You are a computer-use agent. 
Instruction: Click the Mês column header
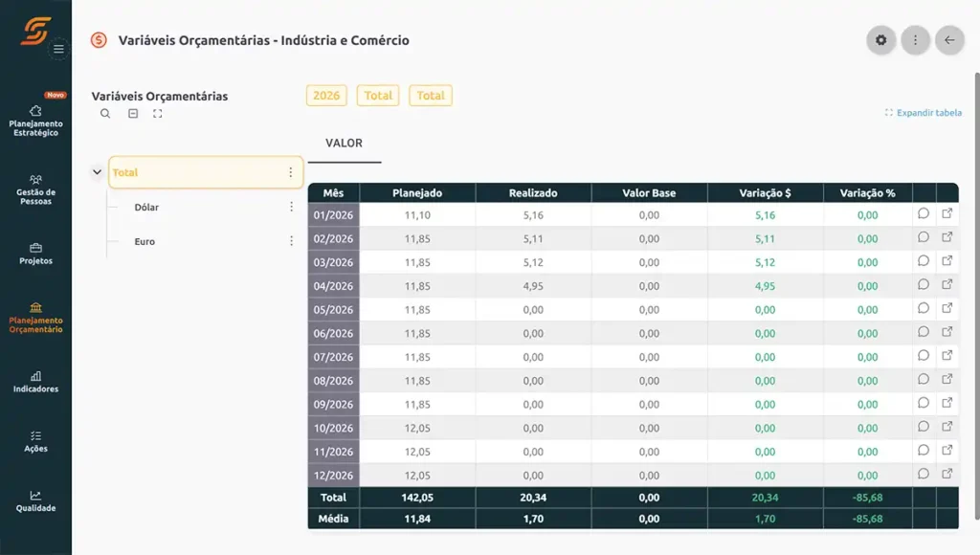pos(334,193)
